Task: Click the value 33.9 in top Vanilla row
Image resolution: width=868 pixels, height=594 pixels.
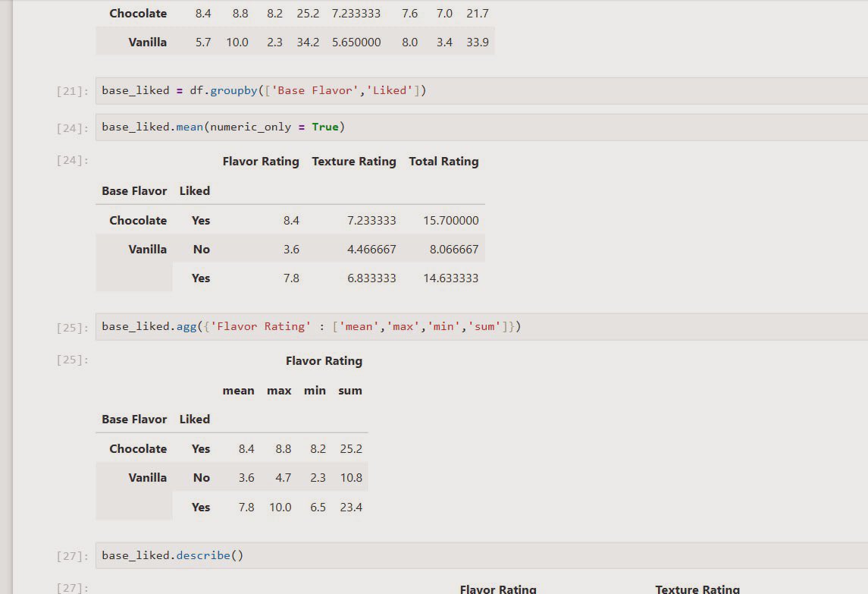Action: (x=477, y=42)
